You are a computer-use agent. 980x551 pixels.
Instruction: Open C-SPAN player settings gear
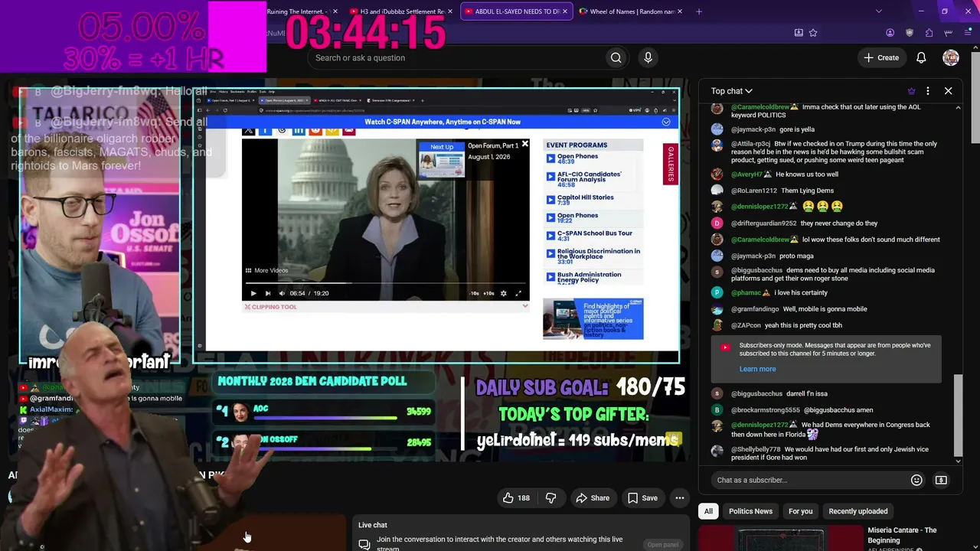tap(503, 293)
